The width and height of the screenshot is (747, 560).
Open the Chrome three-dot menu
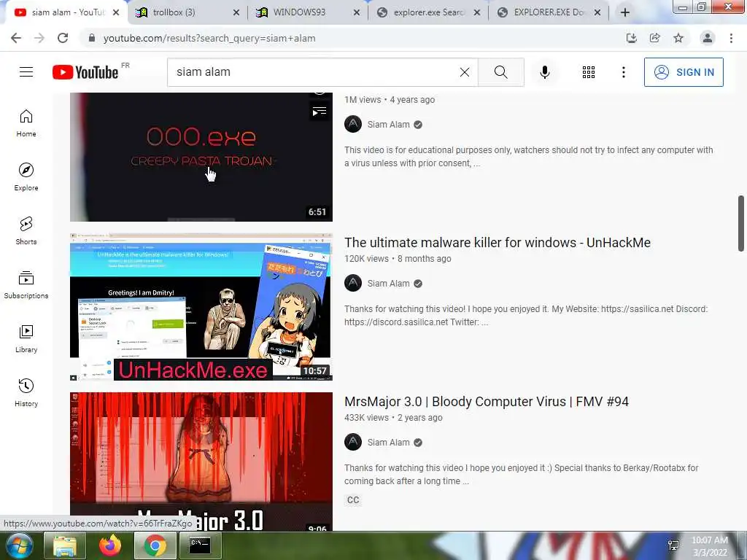pos(731,38)
